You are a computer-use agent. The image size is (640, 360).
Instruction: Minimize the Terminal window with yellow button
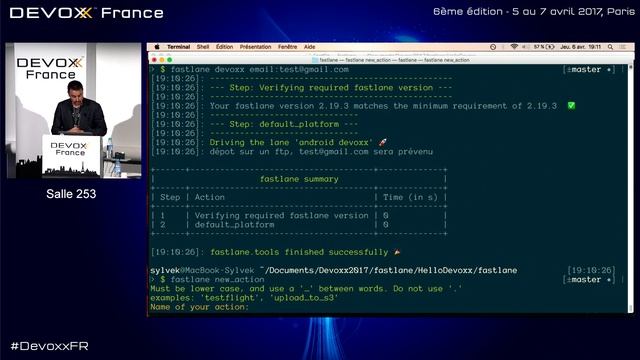[x=162, y=60]
